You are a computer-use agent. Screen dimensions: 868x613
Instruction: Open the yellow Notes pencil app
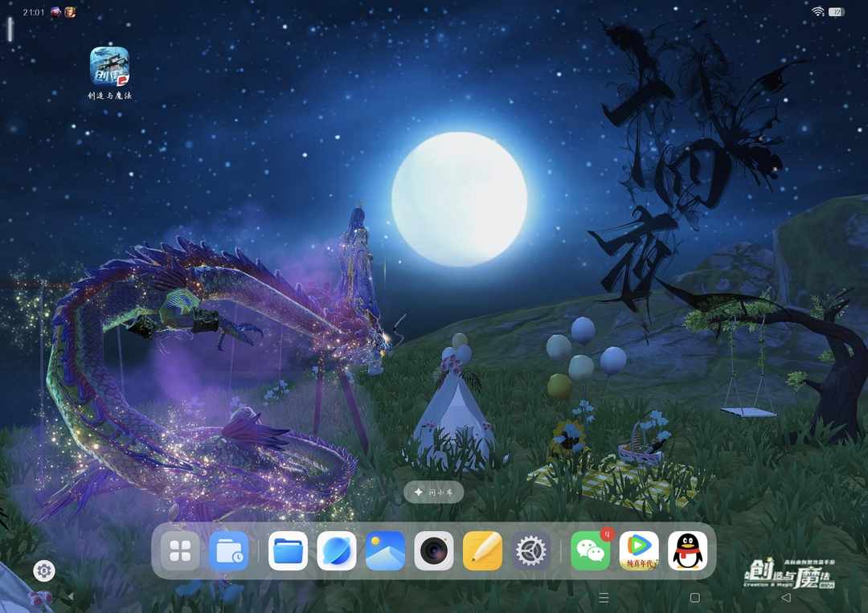point(482,551)
